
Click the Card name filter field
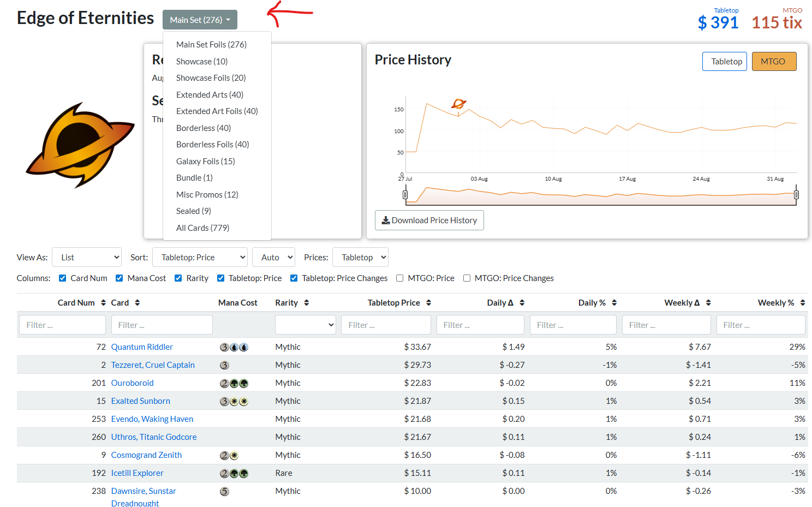[x=162, y=325]
